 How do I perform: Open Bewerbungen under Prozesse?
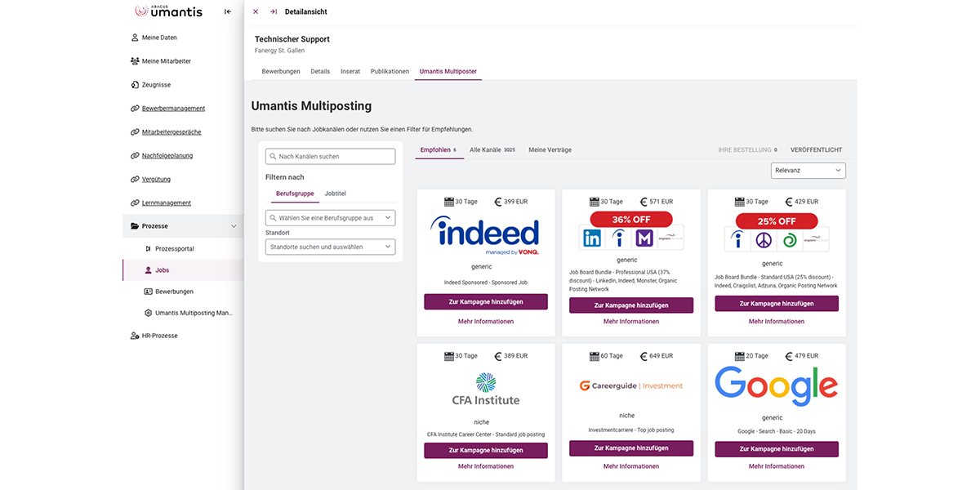tap(173, 291)
